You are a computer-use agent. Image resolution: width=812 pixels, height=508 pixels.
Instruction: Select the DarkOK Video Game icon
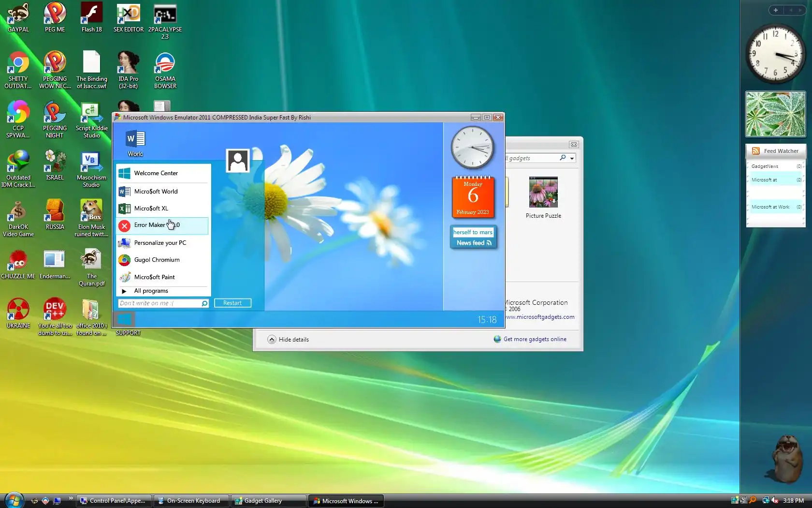pos(18,218)
